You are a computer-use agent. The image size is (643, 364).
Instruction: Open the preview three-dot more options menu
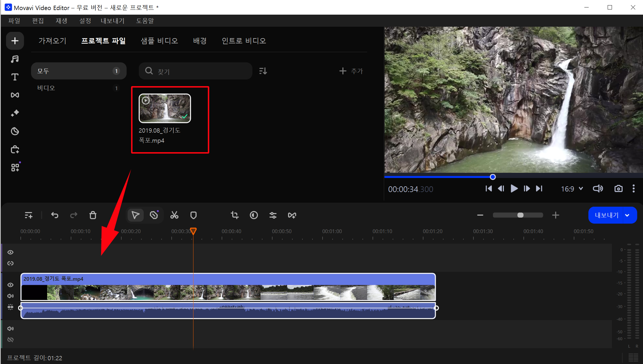click(x=634, y=189)
